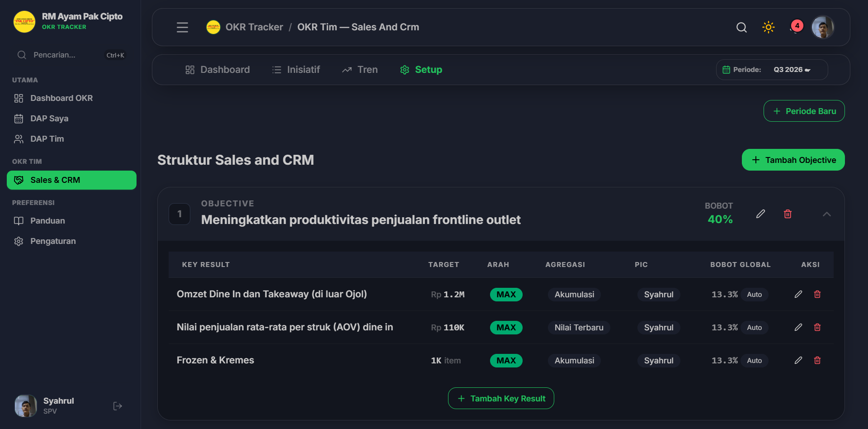Click the 40% bobot value
The height and width of the screenshot is (429, 868).
coord(720,219)
